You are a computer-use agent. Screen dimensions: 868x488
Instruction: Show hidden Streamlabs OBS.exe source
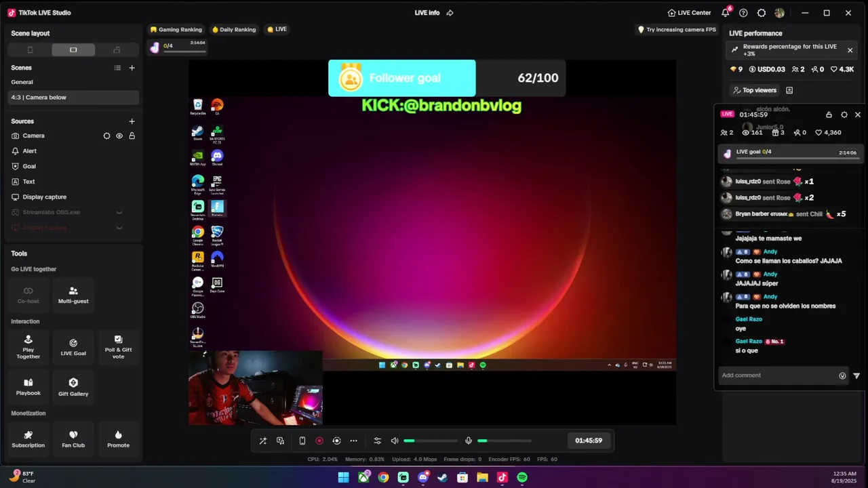point(119,212)
